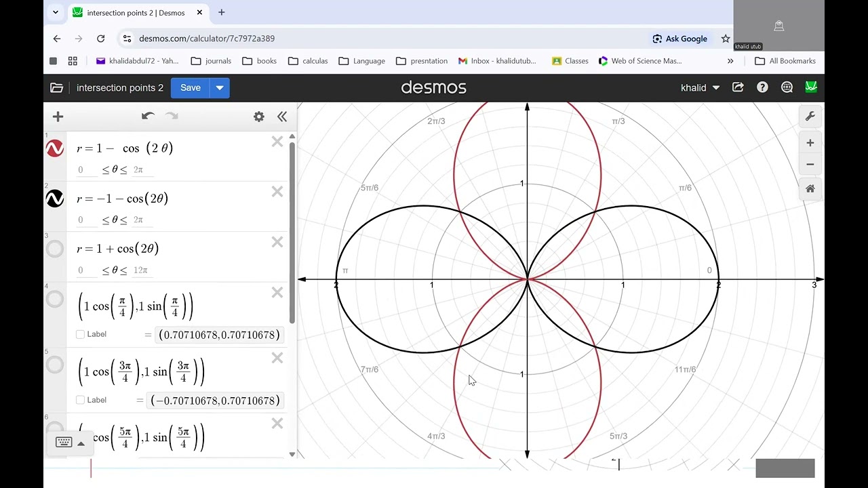The image size is (868, 488).
Task: Open the expression list settings gear
Action: pyautogui.click(x=259, y=117)
